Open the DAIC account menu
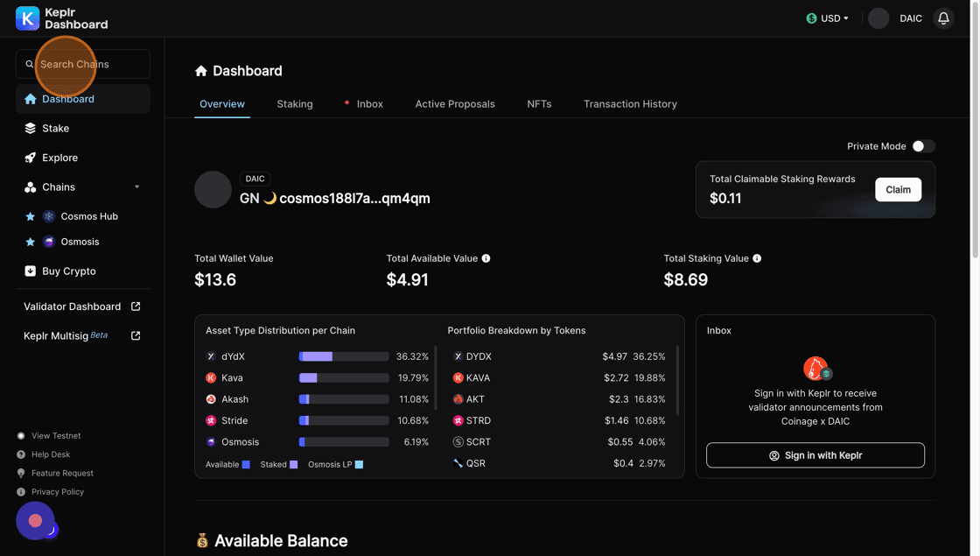 (894, 18)
